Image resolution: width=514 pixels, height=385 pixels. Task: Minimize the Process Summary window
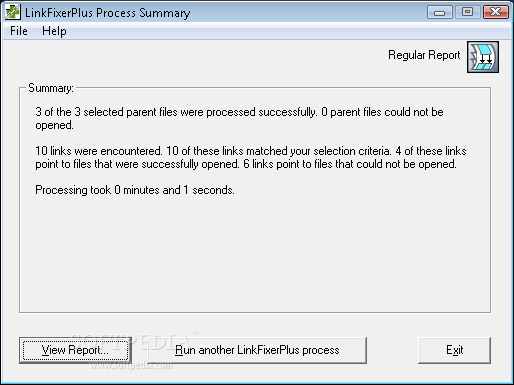pos(439,12)
